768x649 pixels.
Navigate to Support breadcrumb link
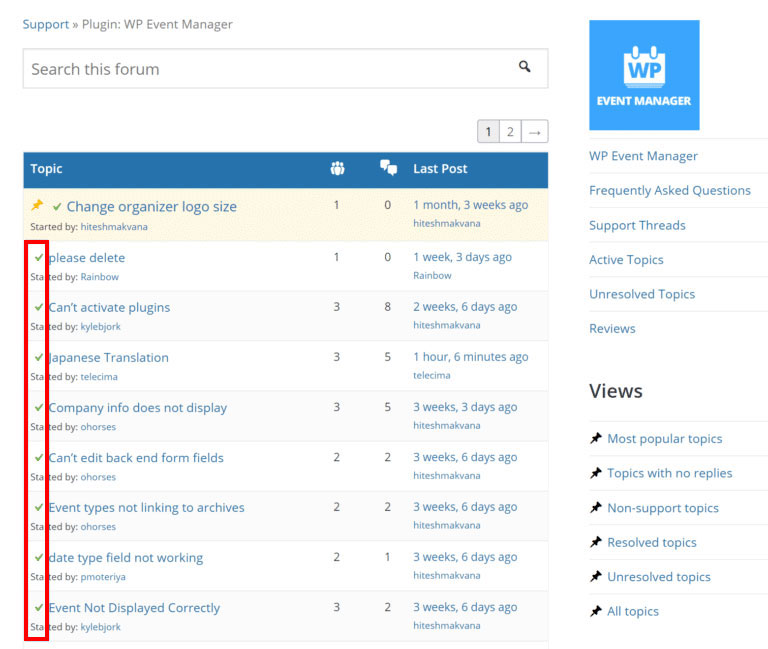(x=46, y=24)
